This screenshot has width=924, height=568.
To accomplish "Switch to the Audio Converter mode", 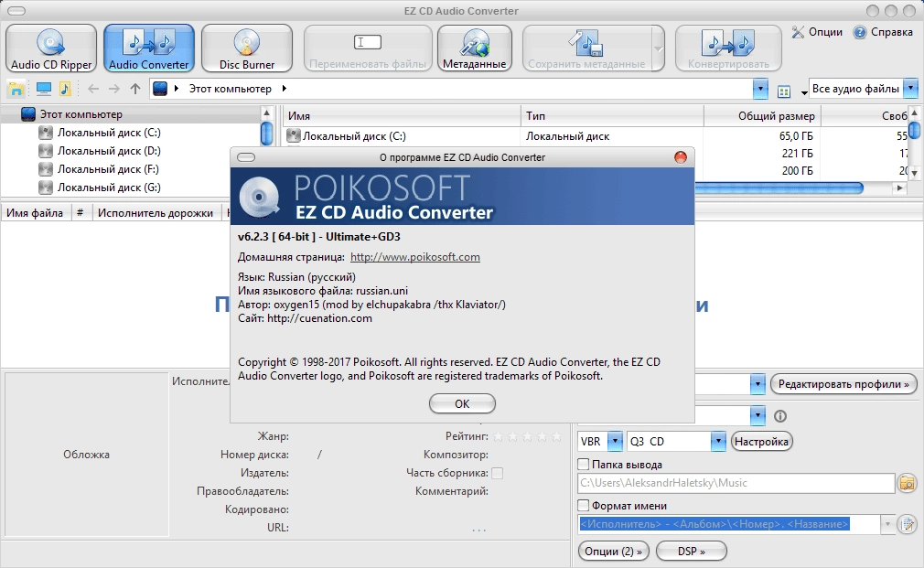I will pos(149,48).
